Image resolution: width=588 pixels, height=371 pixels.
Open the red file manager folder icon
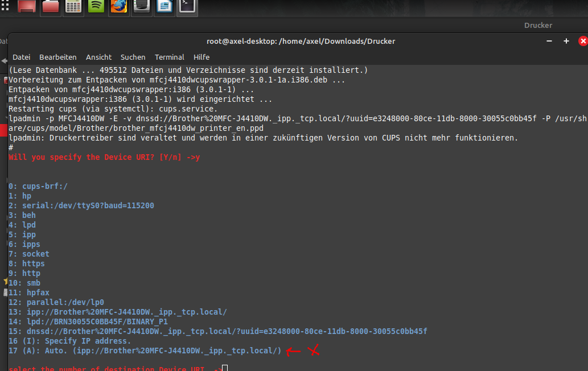coord(50,6)
